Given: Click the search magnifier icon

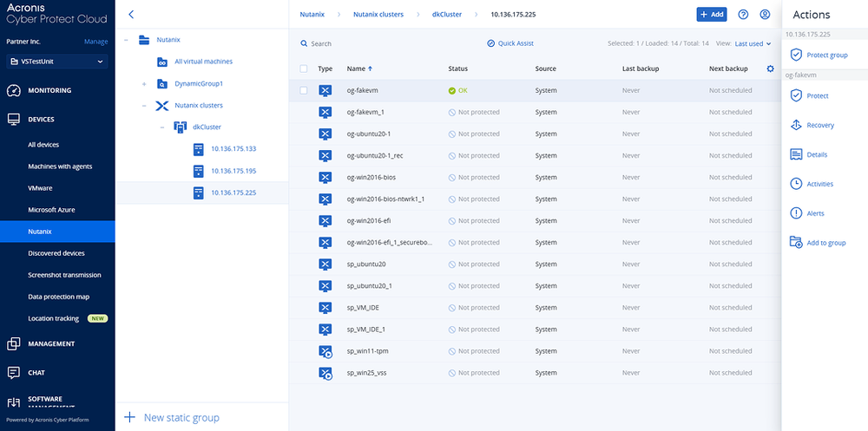Looking at the screenshot, I should 303,43.
